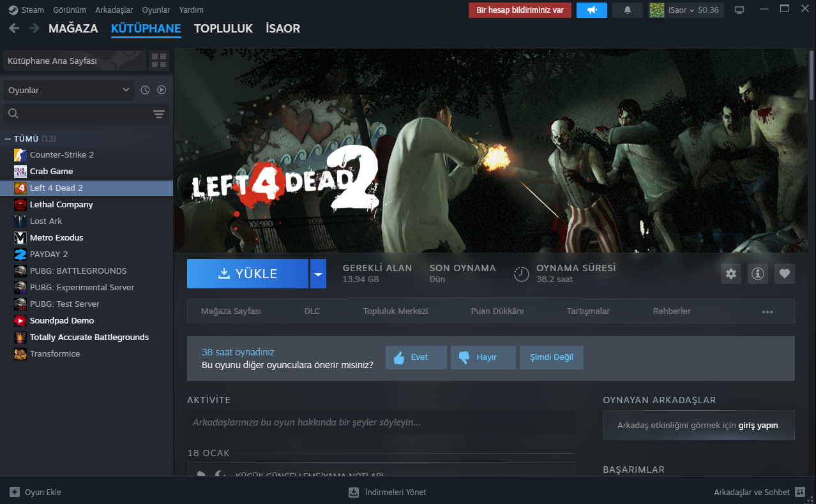The width and height of the screenshot is (816, 504).
Task: Click the PAYDAY 2 game icon
Action: tap(20, 255)
